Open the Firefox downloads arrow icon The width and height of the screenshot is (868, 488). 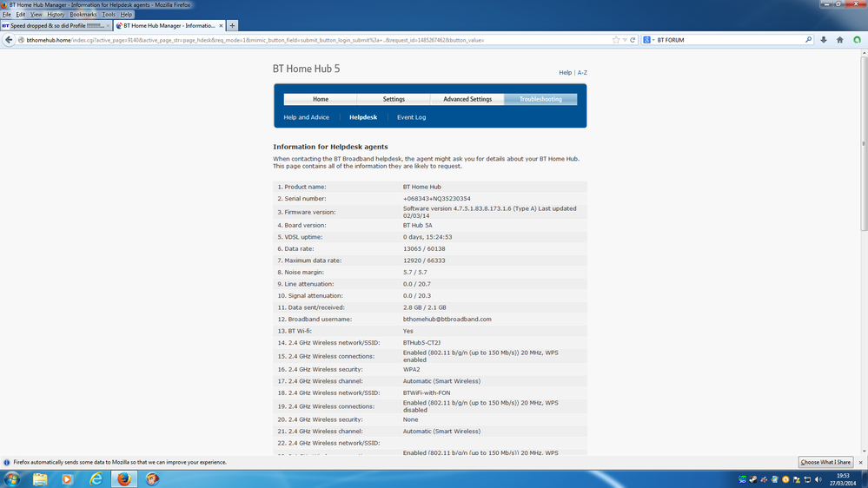[824, 40]
